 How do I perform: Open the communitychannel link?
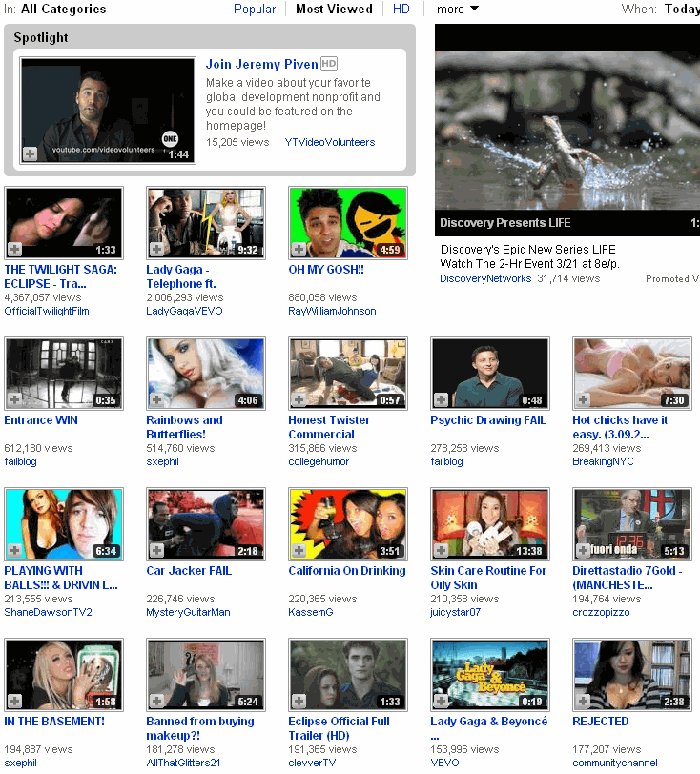(615, 763)
